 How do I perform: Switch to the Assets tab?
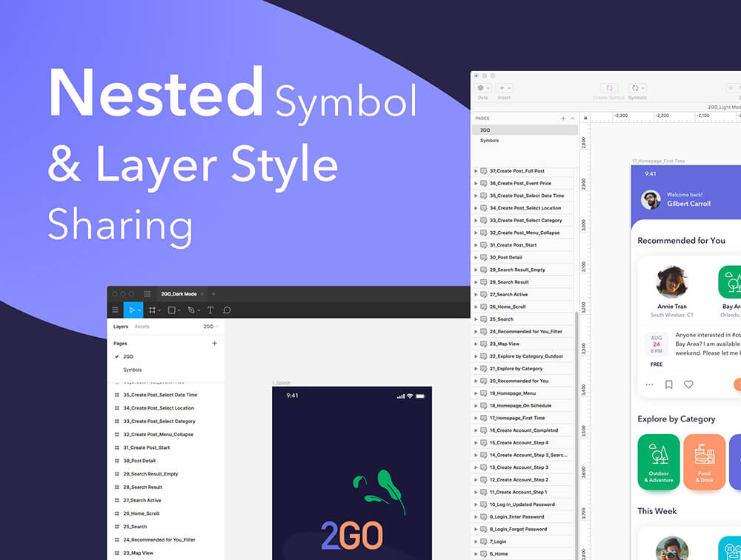click(142, 327)
